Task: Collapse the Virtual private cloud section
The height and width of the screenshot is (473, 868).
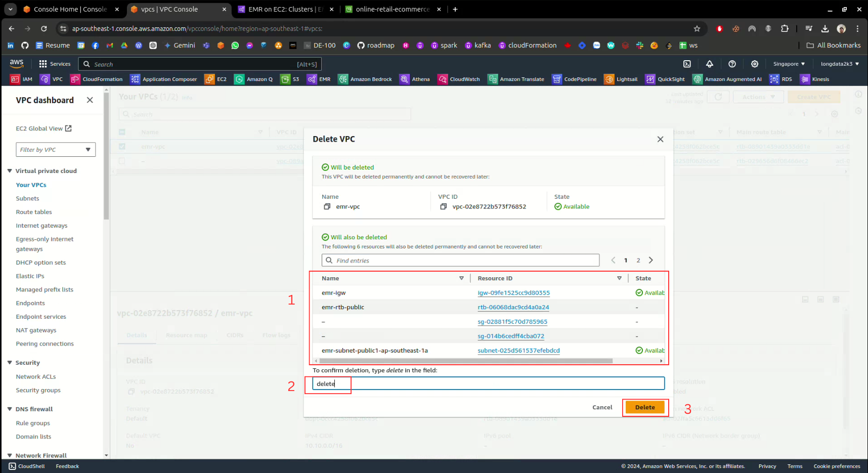Action: [10, 171]
